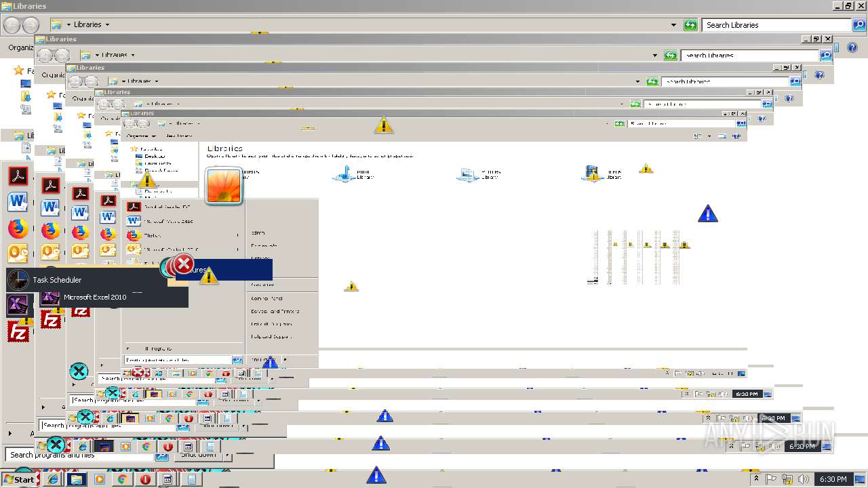Launch Outlook from the outermost Start menu
The image size is (868, 488).
[x=18, y=253]
